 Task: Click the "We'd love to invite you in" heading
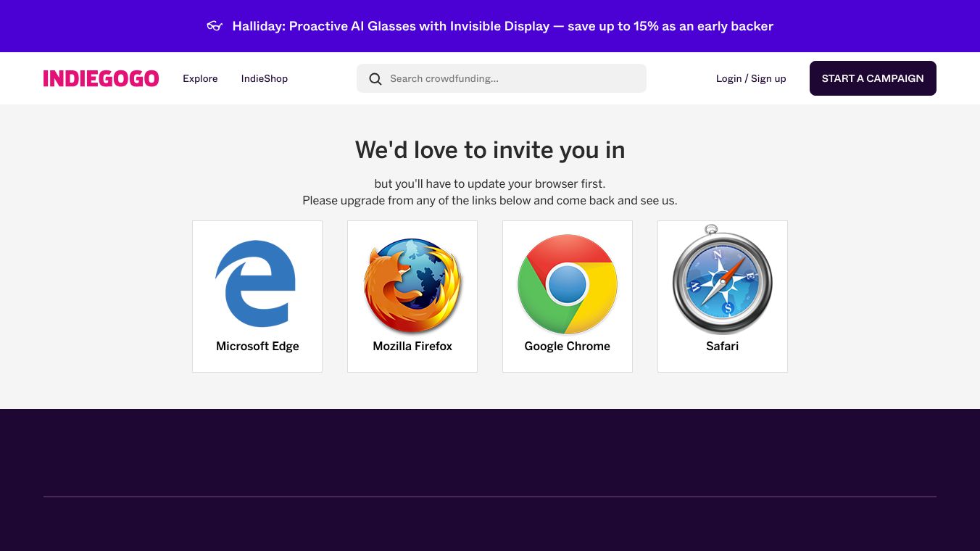[x=490, y=150]
